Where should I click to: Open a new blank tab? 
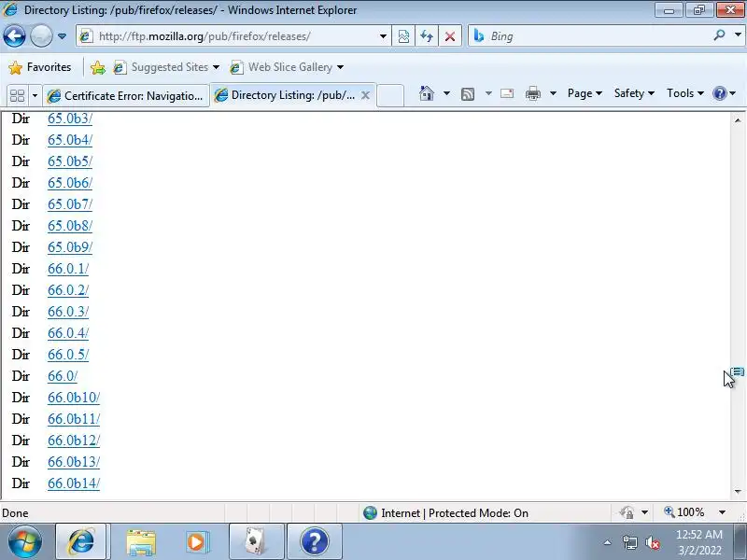(390, 96)
